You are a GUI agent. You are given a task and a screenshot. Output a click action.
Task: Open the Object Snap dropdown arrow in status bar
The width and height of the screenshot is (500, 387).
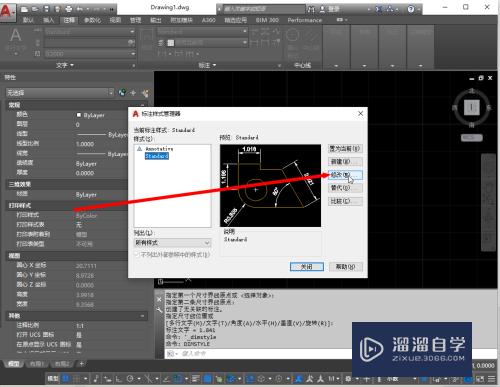pos(186,379)
